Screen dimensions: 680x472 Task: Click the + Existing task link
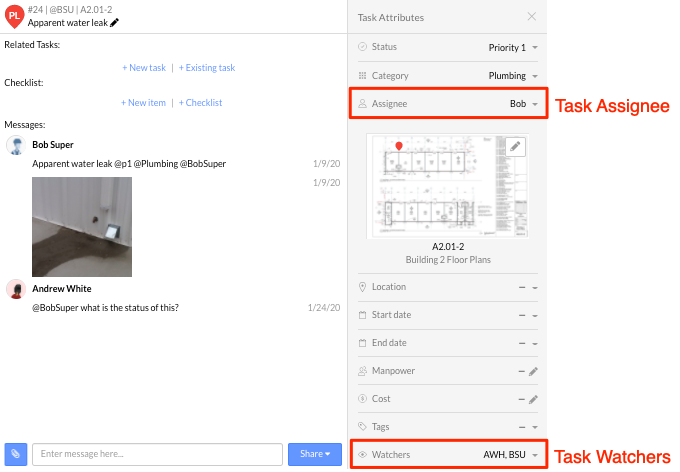(207, 68)
